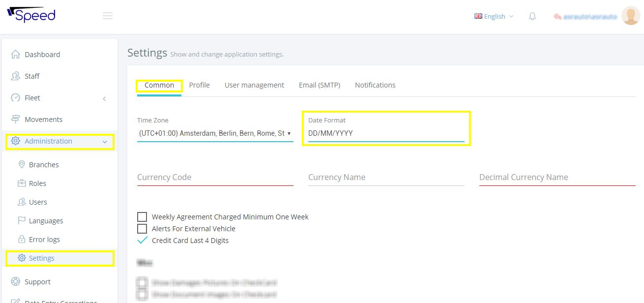Viewport: 644px width, 303px height.
Task: Select the Staff people icon
Action: pyautogui.click(x=16, y=76)
